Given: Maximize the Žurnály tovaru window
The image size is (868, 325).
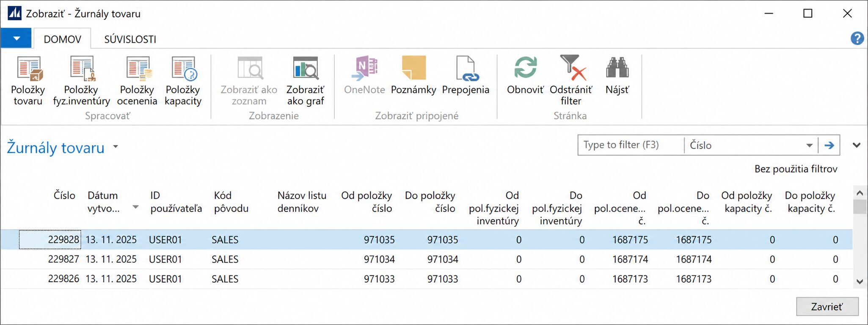Looking at the screenshot, I should (808, 14).
